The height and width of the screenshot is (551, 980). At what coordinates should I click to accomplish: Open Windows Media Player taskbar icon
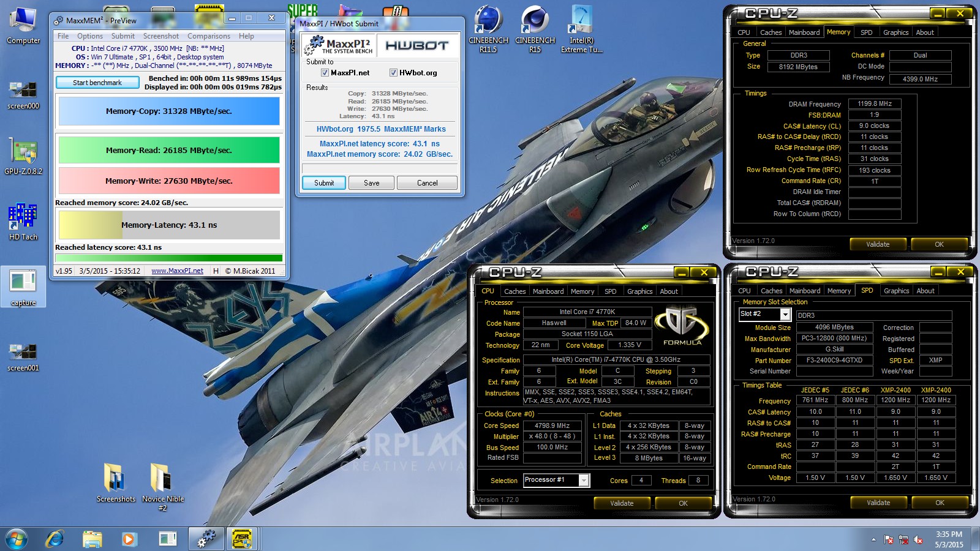[x=129, y=539]
